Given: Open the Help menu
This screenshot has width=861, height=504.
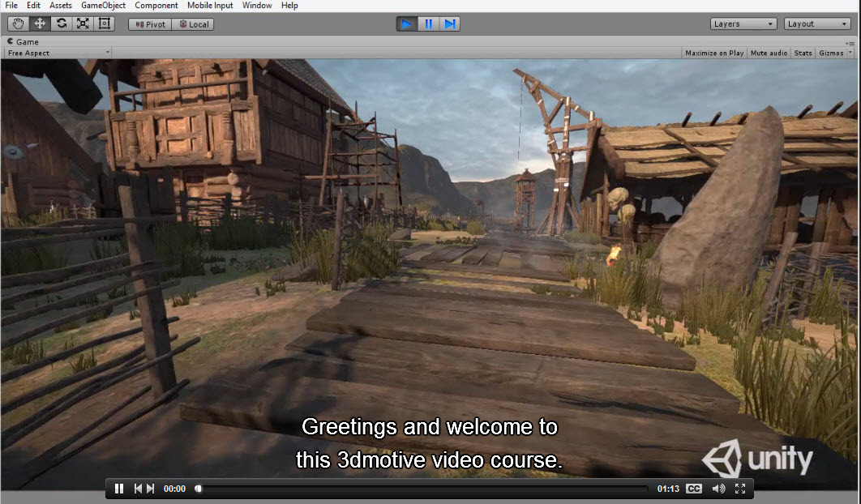Looking at the screenshot, I should pos(289,6).
